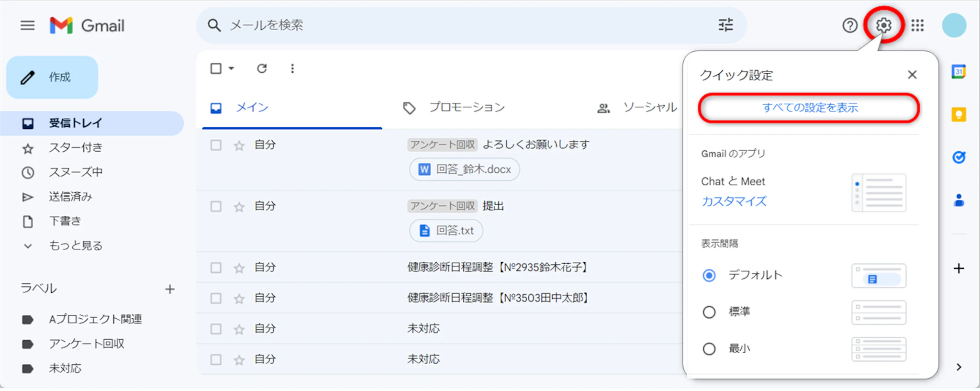Open the settings gear icon
Image resolution: width=980 pixels, height=391 pixels.
click(883, 25)
